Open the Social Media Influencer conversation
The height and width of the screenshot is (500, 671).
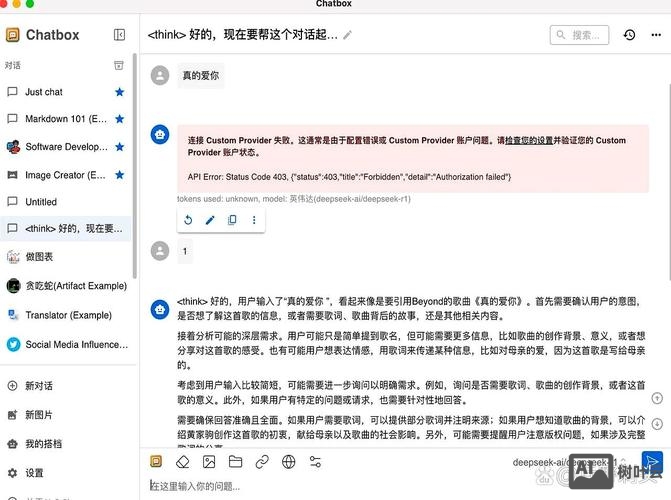coord(64,344)
